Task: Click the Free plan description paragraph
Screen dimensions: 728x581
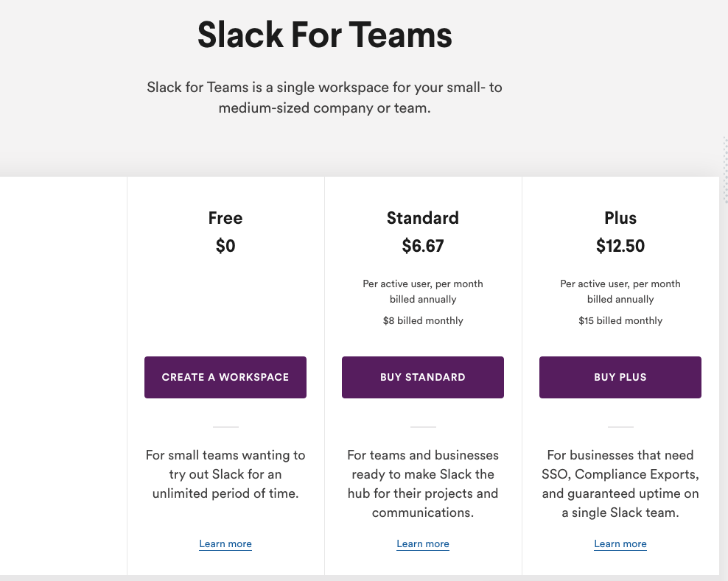Action: coord(225,474)
